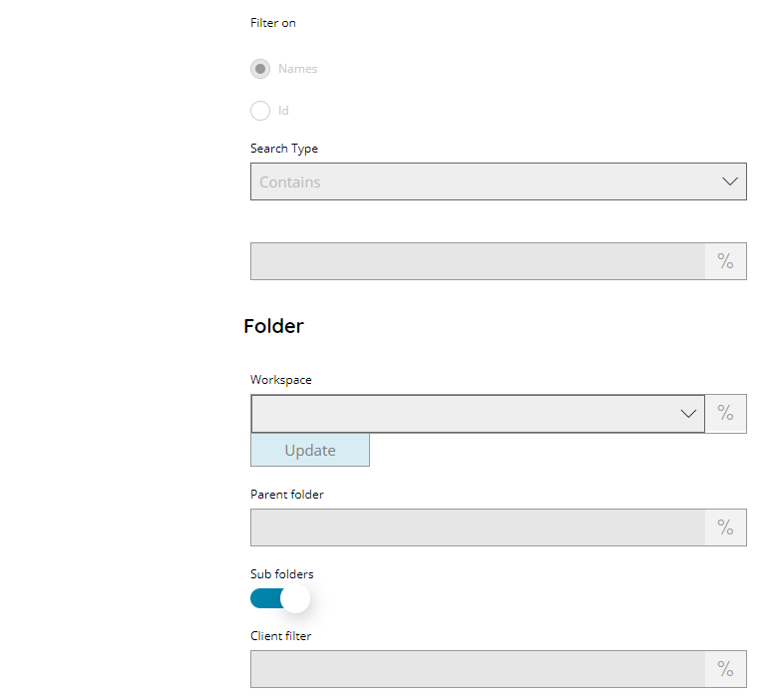Click the Id radio label text
The image size is (771, 700).
(283, 111)
